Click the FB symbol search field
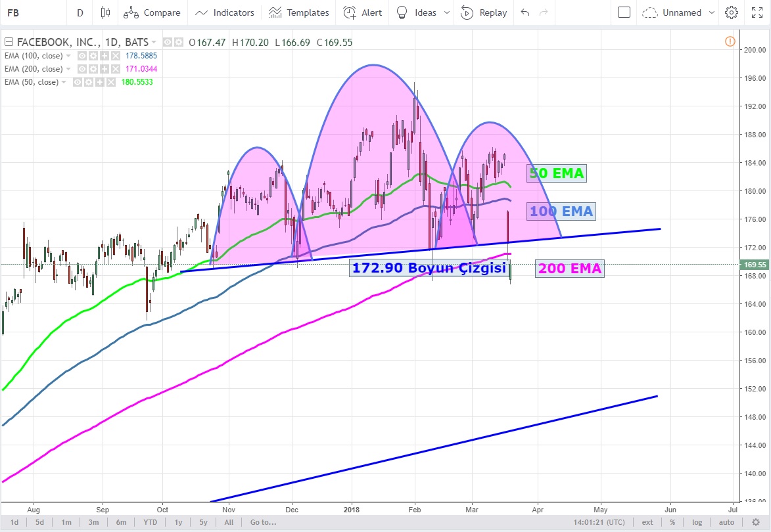 click(32, 12)
